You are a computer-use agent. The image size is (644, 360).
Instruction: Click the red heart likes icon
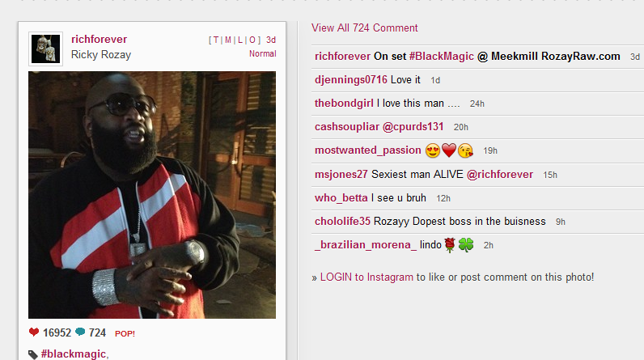point(34,332)
